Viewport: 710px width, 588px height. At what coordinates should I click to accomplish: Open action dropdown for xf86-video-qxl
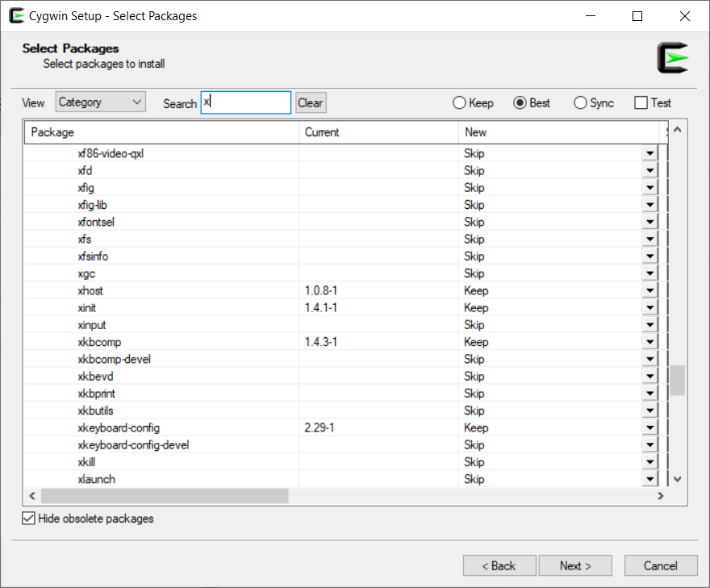coord(649,153)
